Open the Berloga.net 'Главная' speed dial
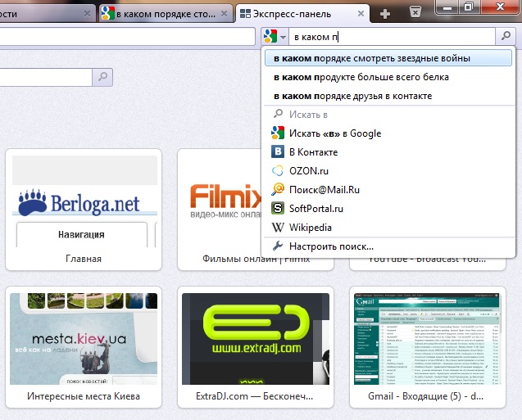522x420 pixels. click(84, 210)
